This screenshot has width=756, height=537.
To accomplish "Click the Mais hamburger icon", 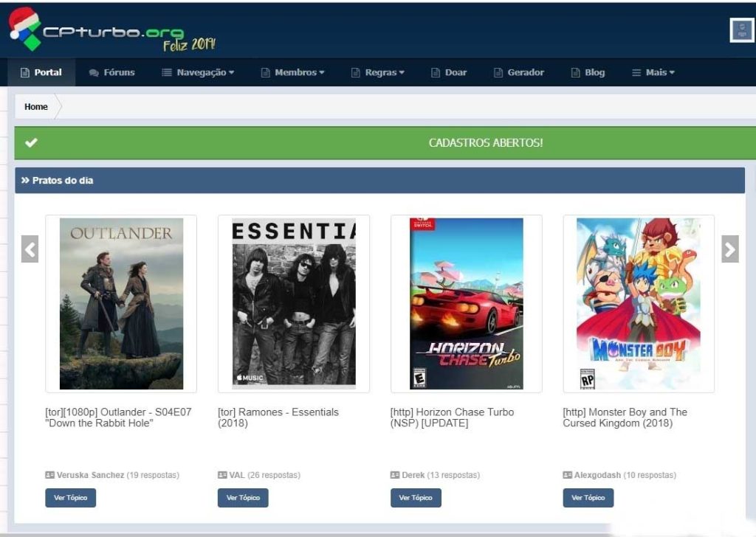I will [x=636, y=73].
